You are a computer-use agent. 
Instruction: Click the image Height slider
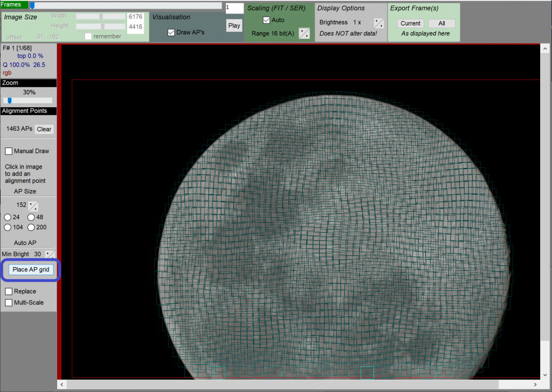(101, 26)
